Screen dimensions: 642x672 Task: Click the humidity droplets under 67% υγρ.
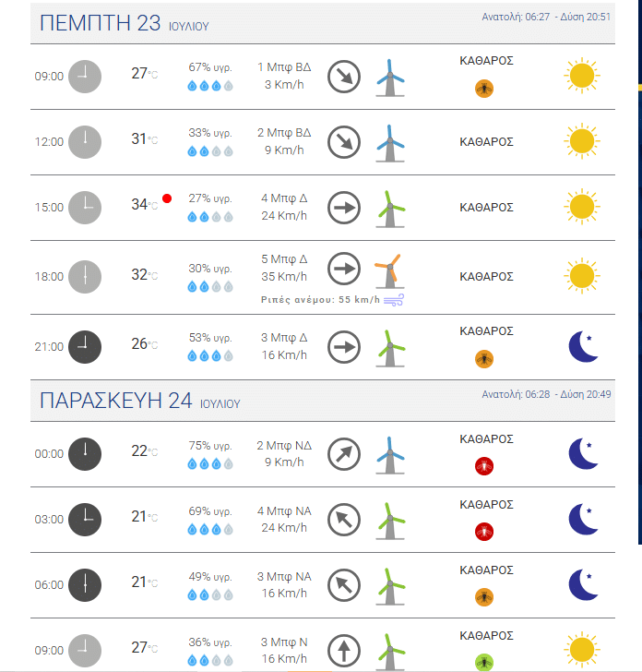(x=210, y=86)
